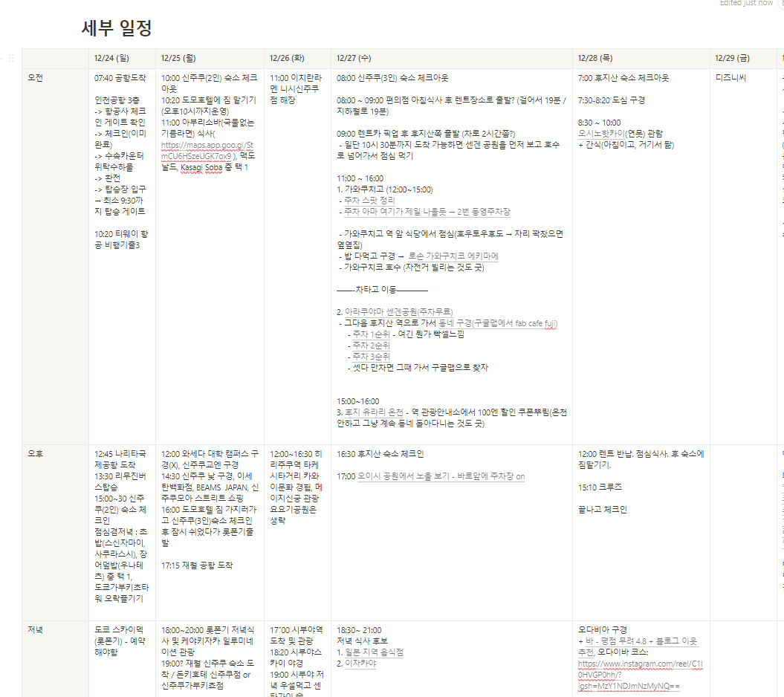Click the 7:30-8:20 도심 구경 line

[612, 100]
